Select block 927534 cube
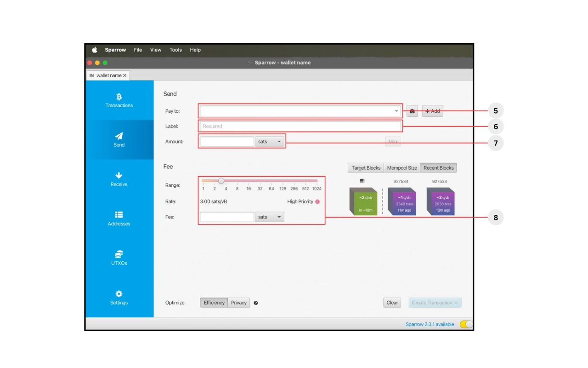The image size is (588, 368). point(402,201)
